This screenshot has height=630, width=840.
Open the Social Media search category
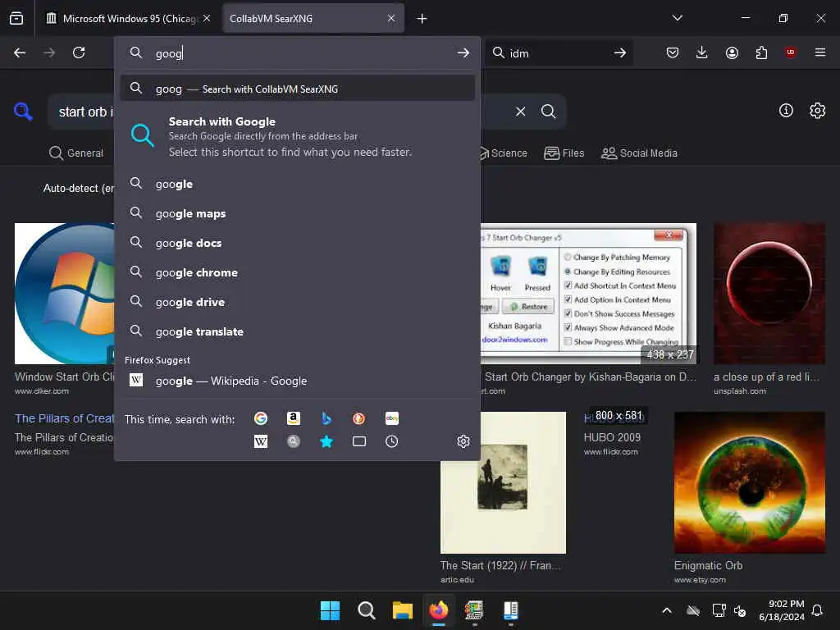639,153
